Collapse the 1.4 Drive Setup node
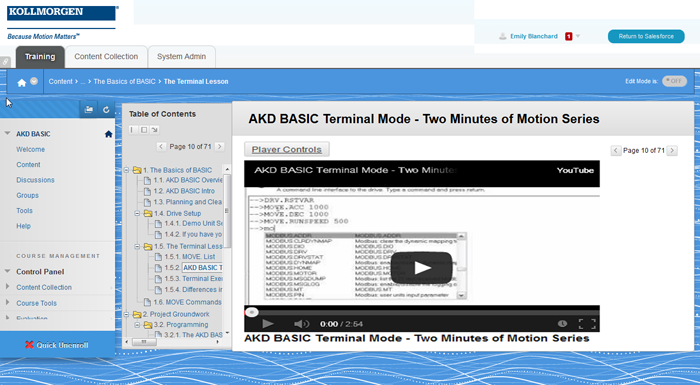This screenshot has width=700, height=385. pos(138,213)
